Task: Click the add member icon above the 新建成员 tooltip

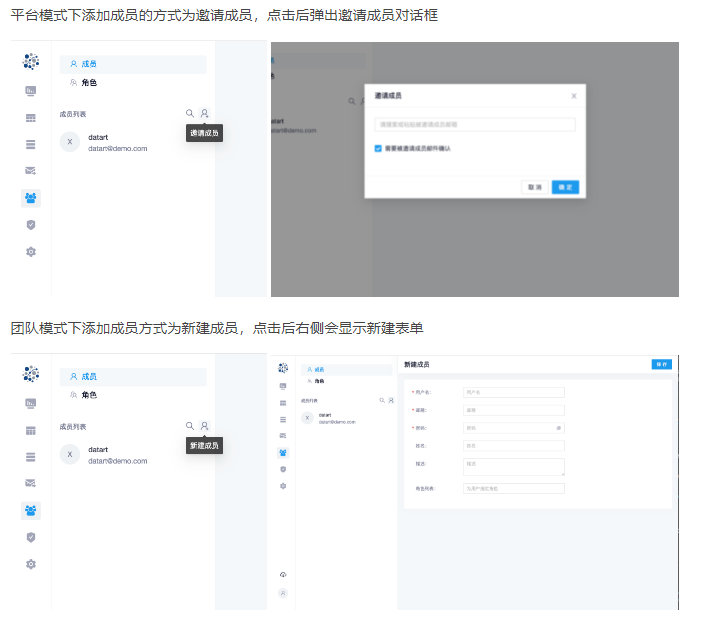Action: click(x=204, y=426)
